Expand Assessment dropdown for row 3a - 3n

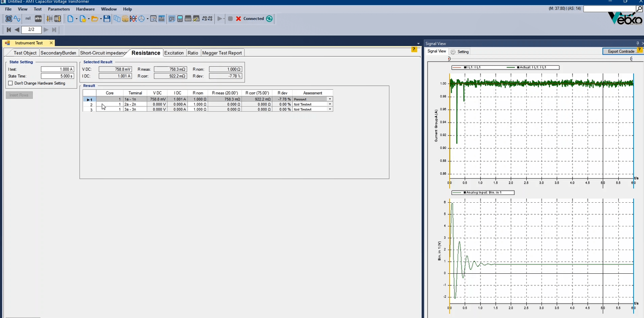(330, 109)
